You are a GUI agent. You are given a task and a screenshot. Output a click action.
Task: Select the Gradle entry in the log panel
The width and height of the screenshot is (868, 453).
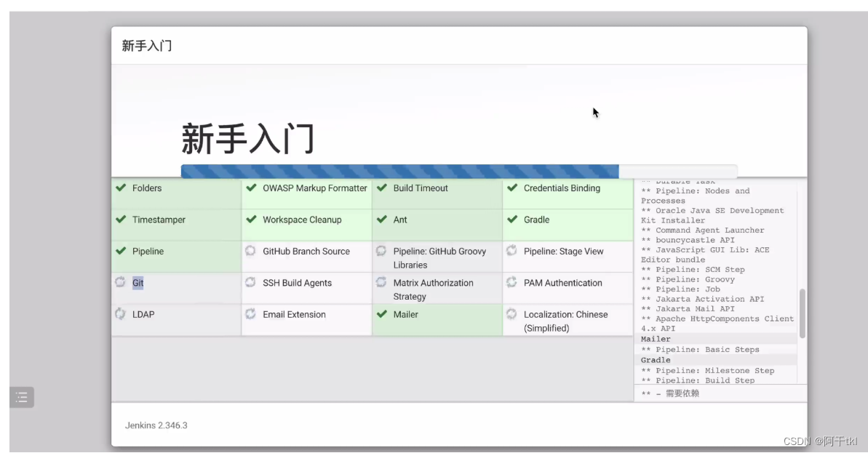656,359
